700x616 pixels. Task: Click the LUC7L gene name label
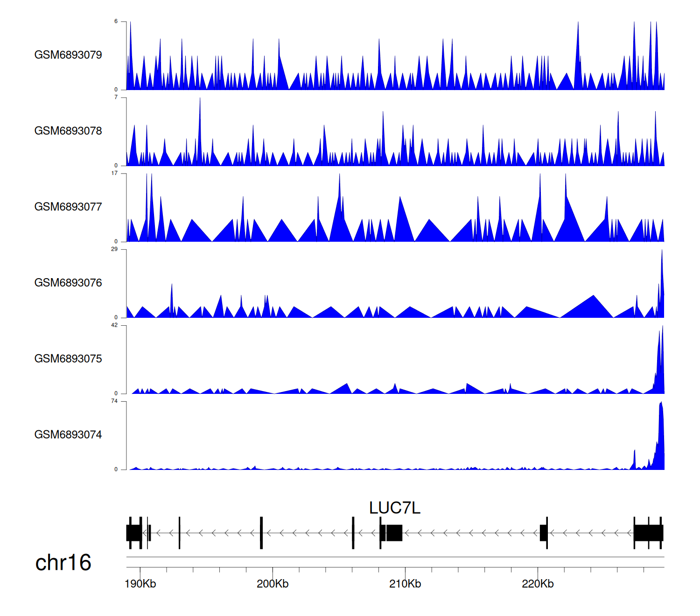tap(394, 508)
